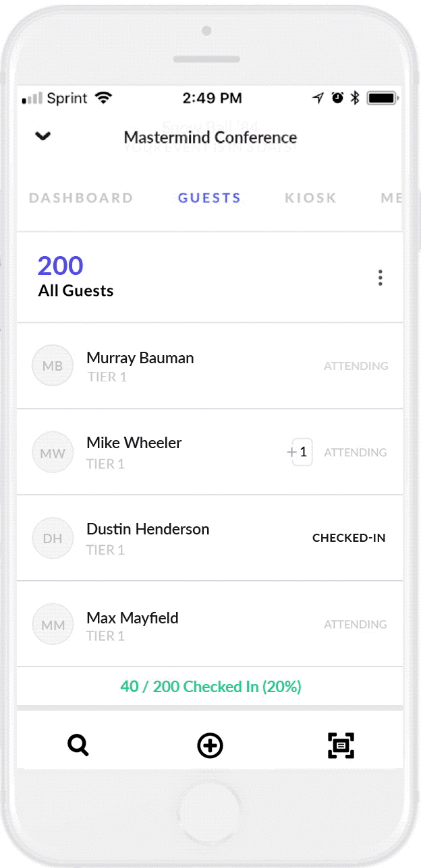Tap the add guest plus icon
This screenshot has height=868, width=421.
pyautogui.click(x=210, y=746)
